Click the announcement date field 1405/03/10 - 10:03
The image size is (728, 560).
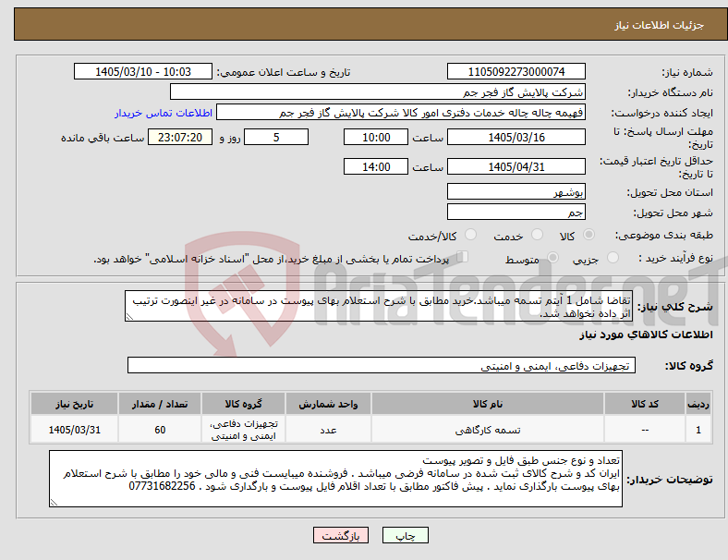coord(143,71)
